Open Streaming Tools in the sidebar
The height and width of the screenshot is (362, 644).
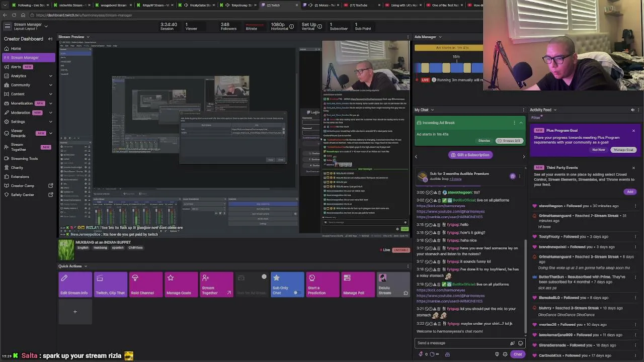[24, 158]
